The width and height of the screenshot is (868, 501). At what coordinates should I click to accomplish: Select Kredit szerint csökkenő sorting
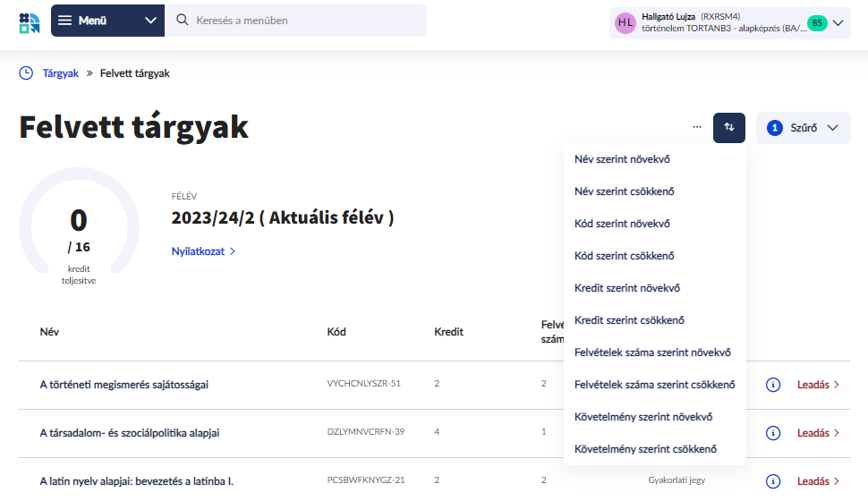[629, 320]
